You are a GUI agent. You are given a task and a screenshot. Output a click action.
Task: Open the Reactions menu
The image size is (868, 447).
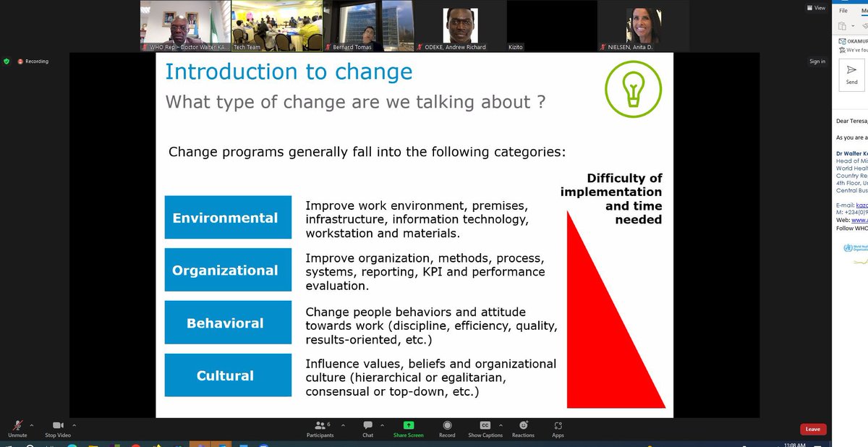click(523, 429)
